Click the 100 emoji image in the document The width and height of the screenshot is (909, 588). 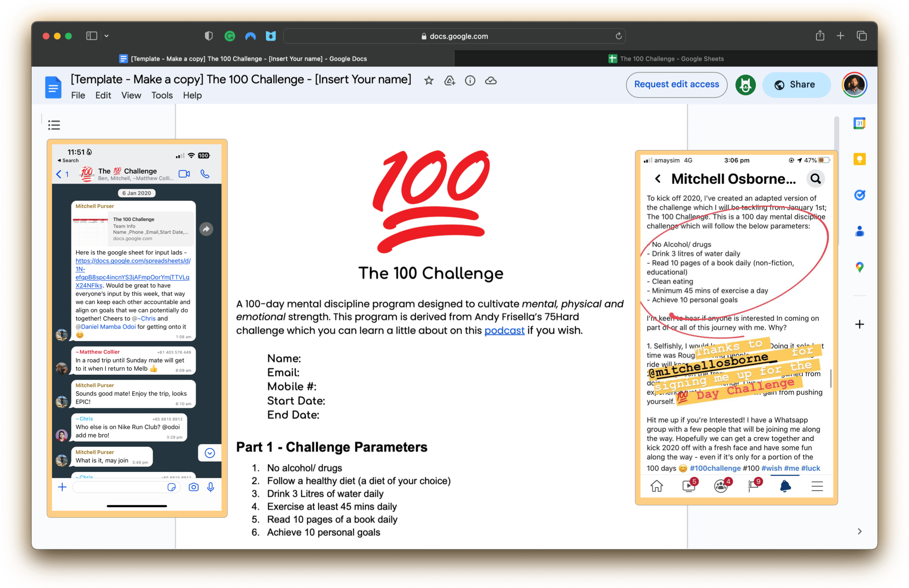431,201
